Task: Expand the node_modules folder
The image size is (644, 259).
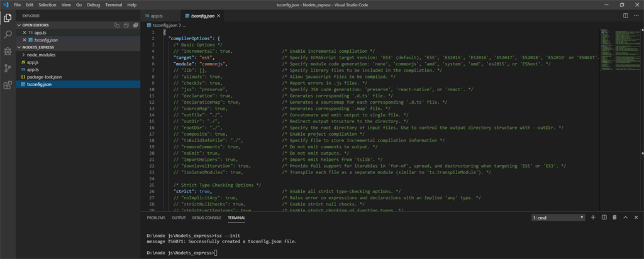Action: coord(41,55)
